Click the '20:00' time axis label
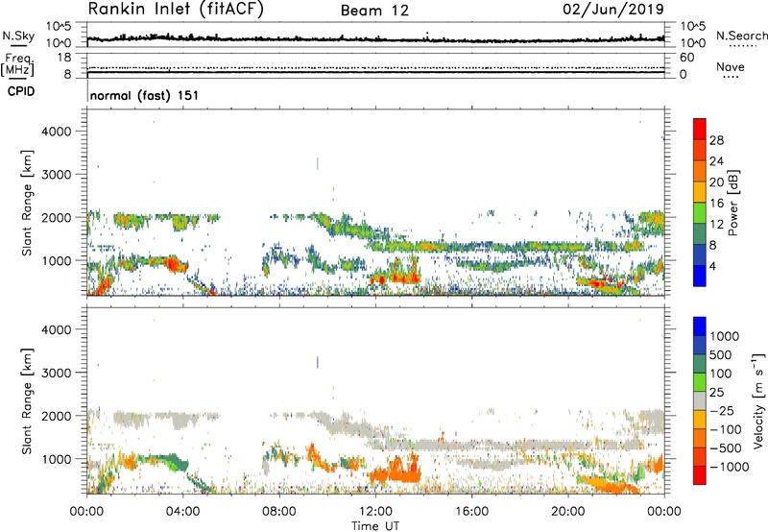 (568, 512)
